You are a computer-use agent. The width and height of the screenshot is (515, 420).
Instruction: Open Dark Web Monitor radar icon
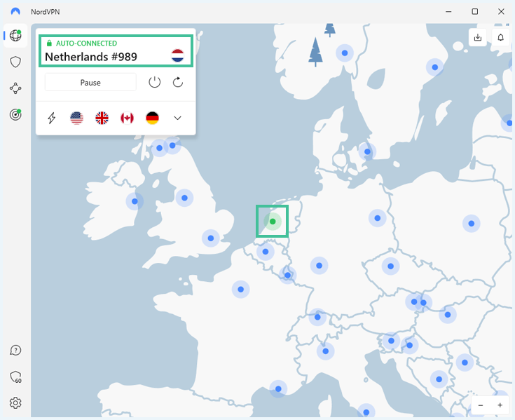tap(15, 114)
